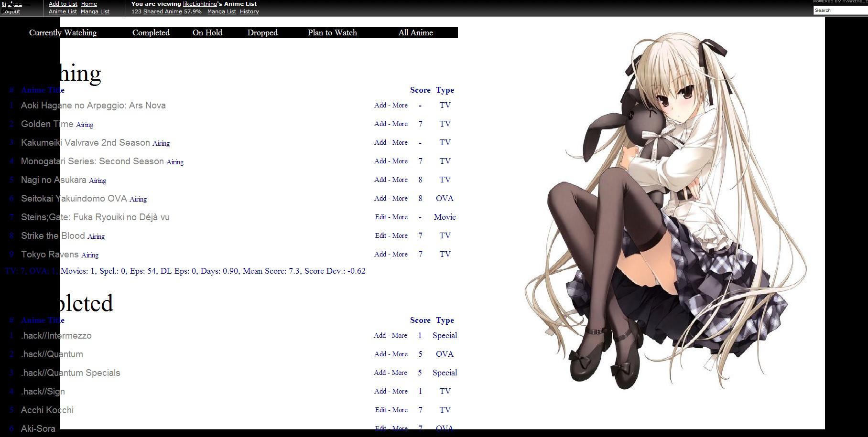Viewport: 868px width, 437px height.
Task: Click More for Kakumeiki Valvrave 2nd Season
Action: (x=400, y=142)
